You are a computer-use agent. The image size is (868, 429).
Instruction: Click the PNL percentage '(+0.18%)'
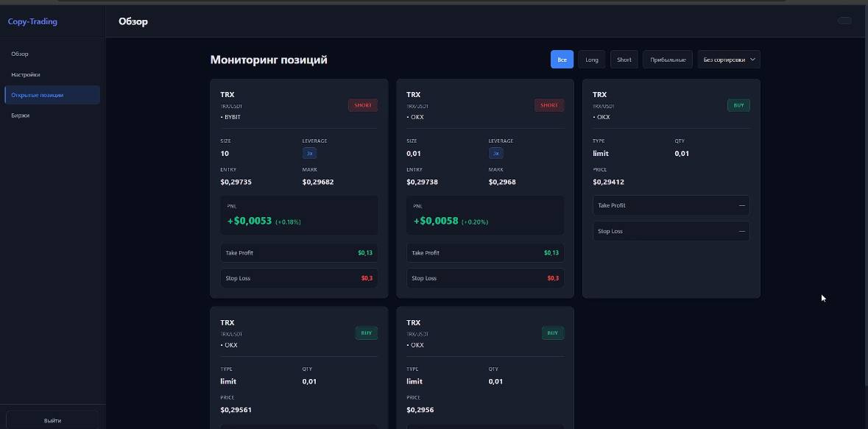click(x=288, y=222)
